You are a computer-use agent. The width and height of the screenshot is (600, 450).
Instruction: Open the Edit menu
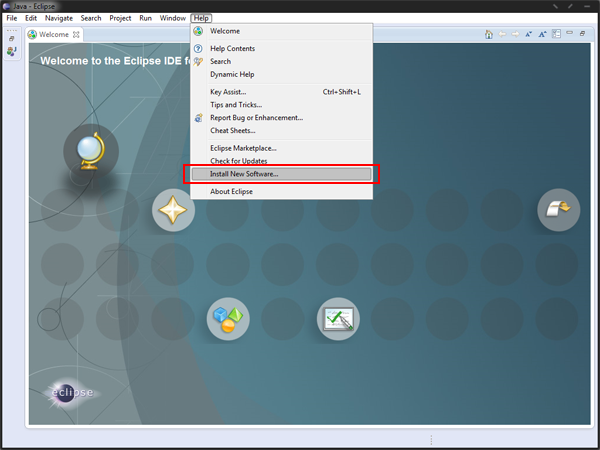point(31,18)
